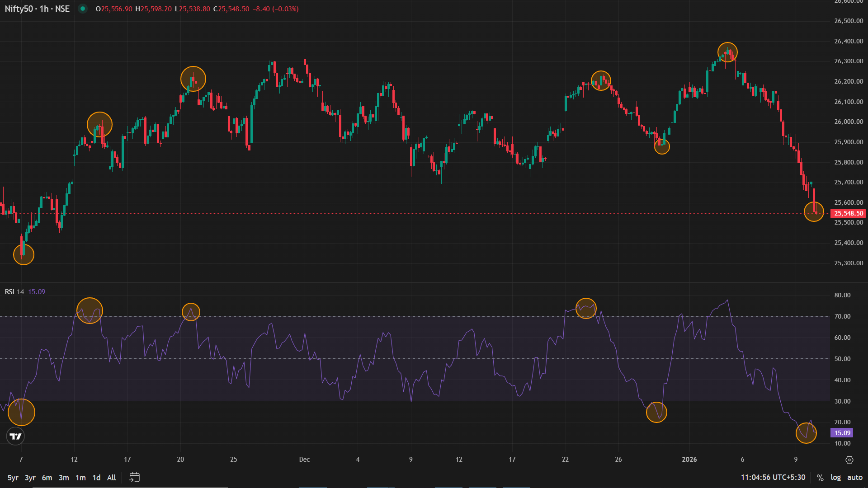Toggle percent scale mode
Screen dimensions: 868x488
point(820,477)
